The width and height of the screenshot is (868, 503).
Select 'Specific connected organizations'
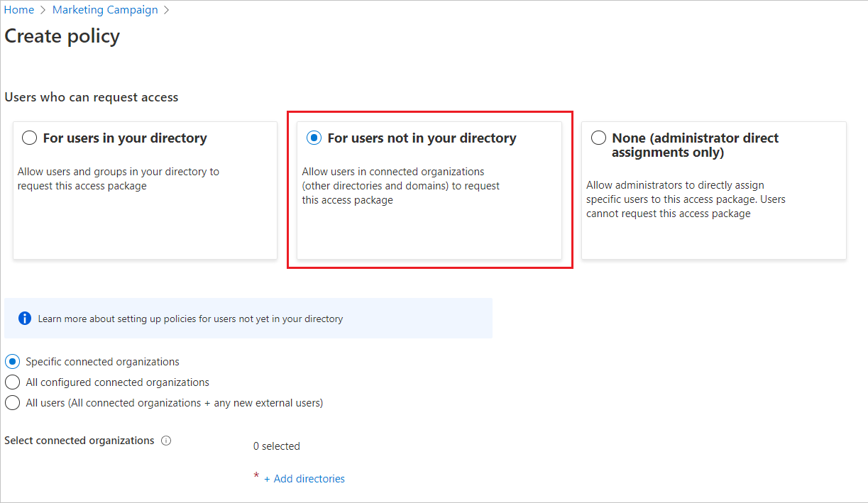tap(12, 361)
